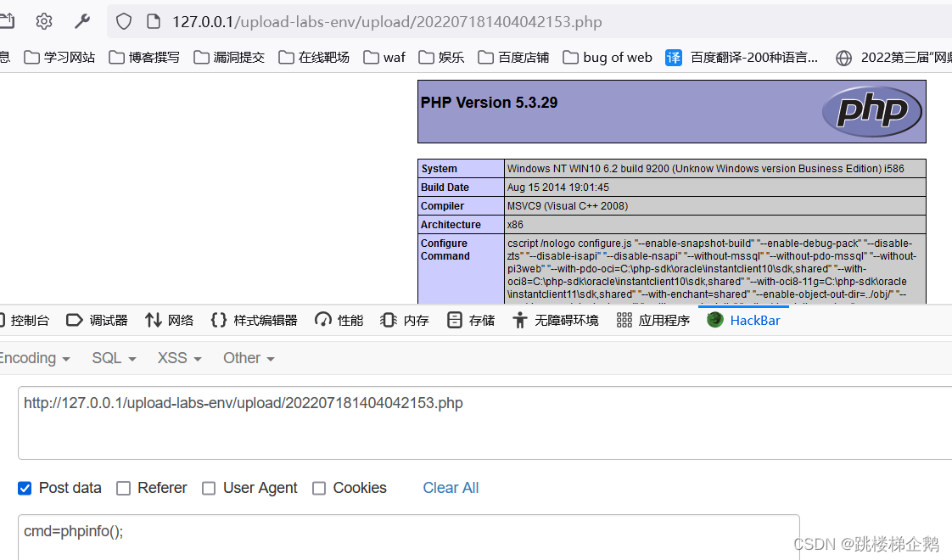This screenshot has width=952, height=560.
Task: Open the Baidu Translate bookmark icon
Action: (x=674, y=58)
